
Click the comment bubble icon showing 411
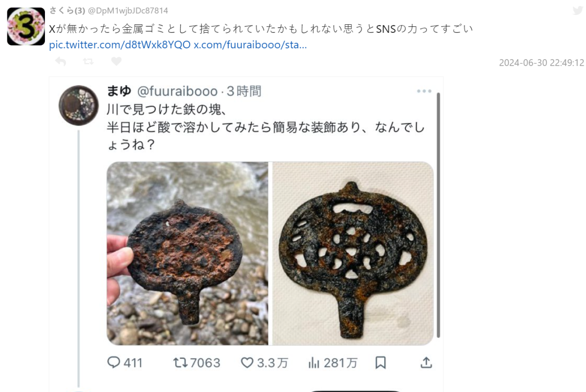(x=113, y=362)
